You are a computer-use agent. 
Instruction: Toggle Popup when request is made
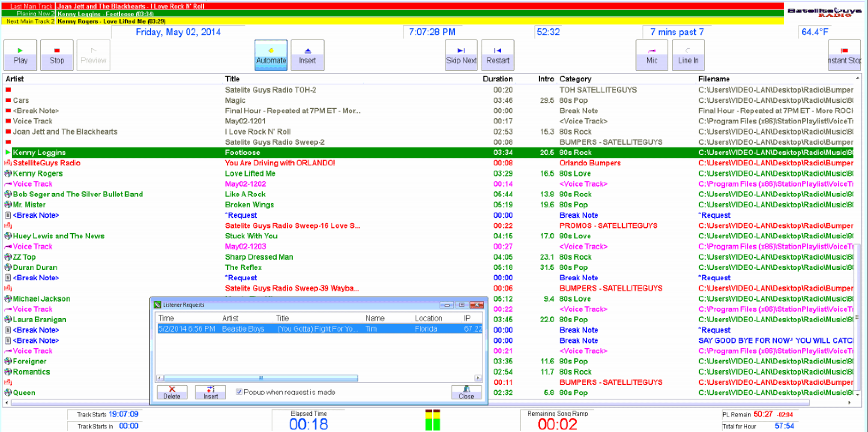tap(239, 392)
